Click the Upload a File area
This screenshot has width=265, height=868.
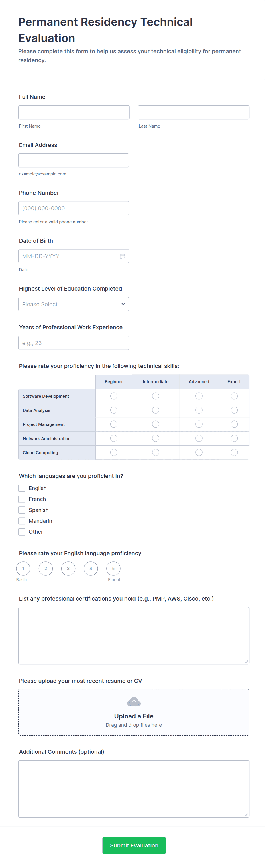(x=134, y=716)
